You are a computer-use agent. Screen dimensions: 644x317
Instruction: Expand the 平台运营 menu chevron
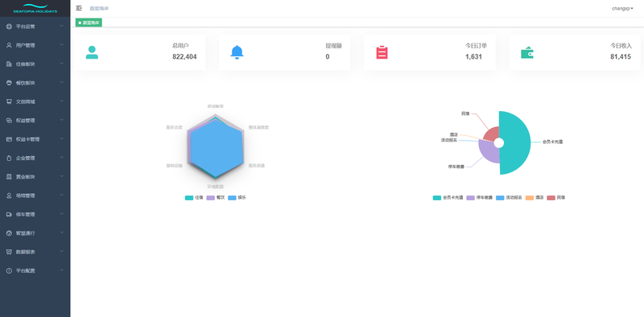tap(62, 27)
